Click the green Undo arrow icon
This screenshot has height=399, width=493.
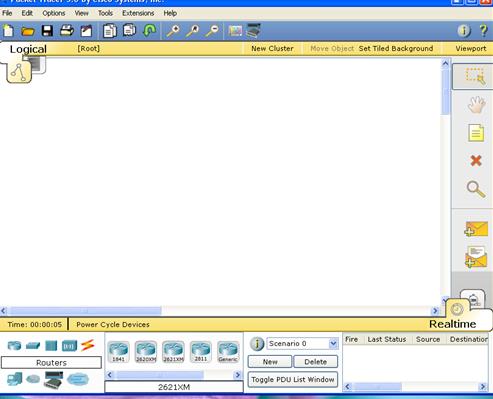click(149, 31)
